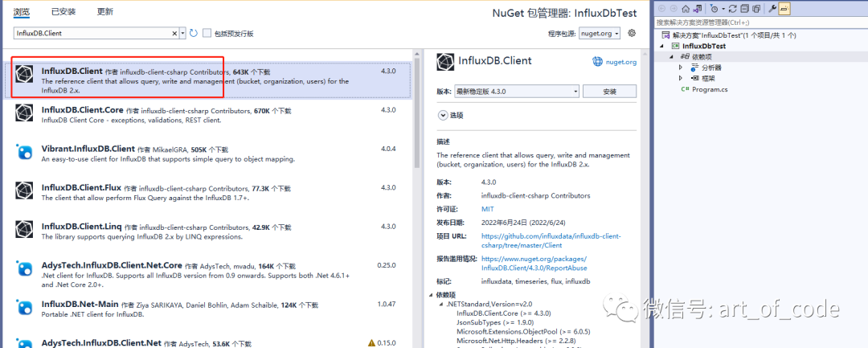
Task: Expand the 分析器 node
Action: pyautogui.click(x=681, y=68)
